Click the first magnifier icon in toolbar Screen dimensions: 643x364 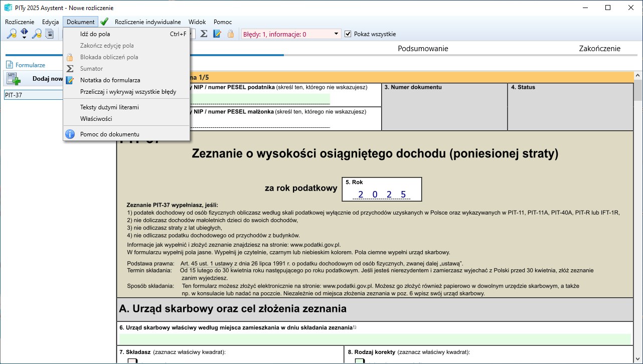pos(11,34)
